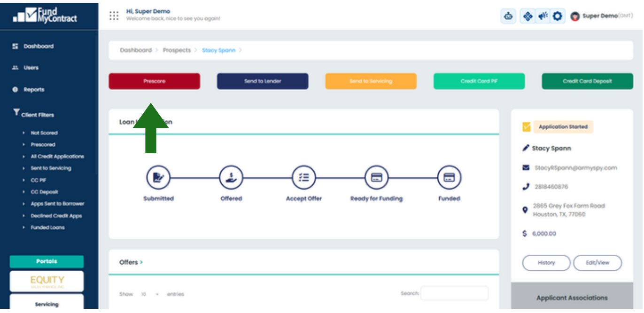This screenshot has width=644, height=313.
Task: Expand the CC PIF filter
Action: pos(39,180)
